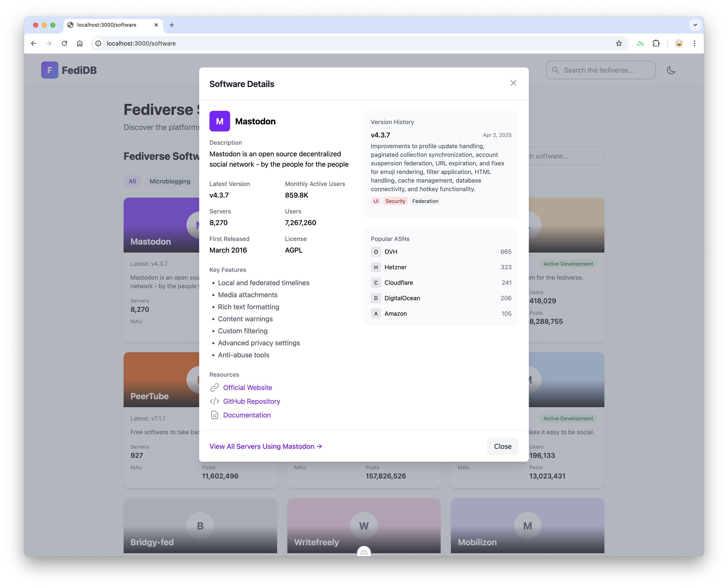
Task: Click the W avatar on the Writefreely card
Action: [364, 525]
